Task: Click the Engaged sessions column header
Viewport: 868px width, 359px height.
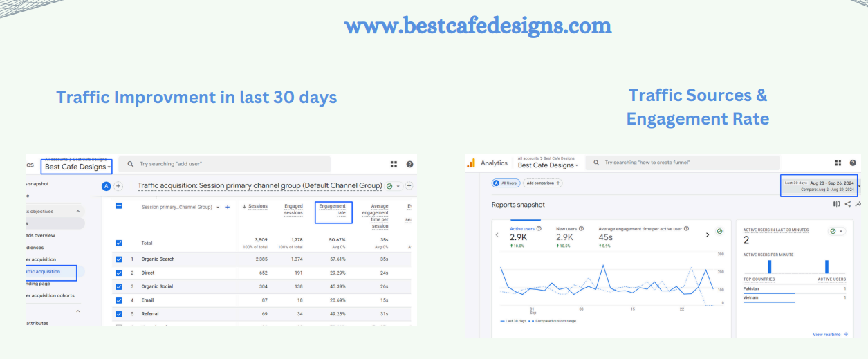Action: pyautogui.click(x=293, y=209)
